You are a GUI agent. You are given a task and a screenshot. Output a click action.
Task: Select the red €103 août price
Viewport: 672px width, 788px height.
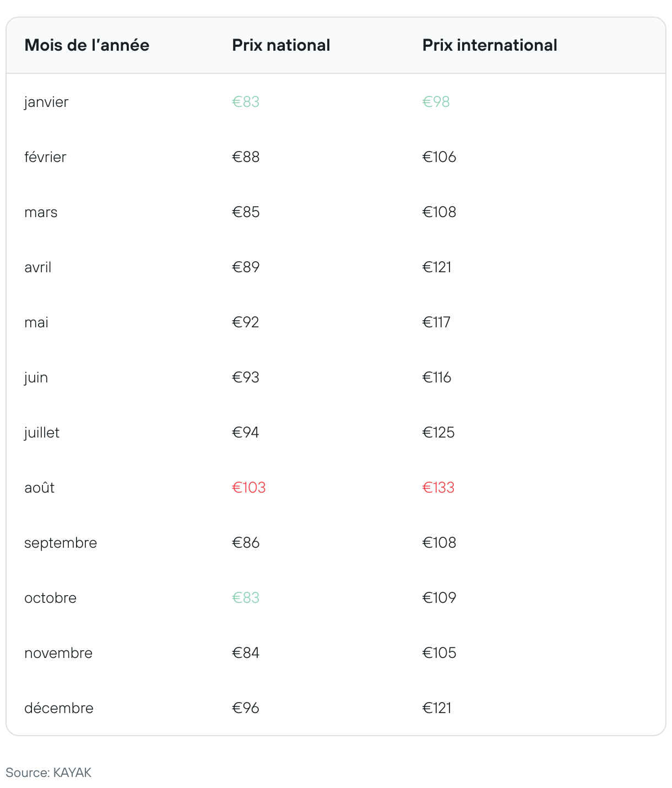[x=249, y=488]
